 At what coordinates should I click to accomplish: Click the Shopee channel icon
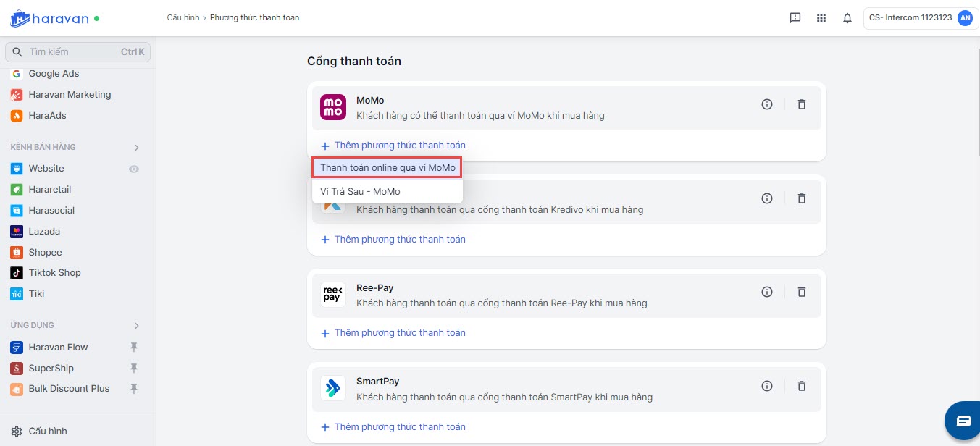(x=17, y=253)
